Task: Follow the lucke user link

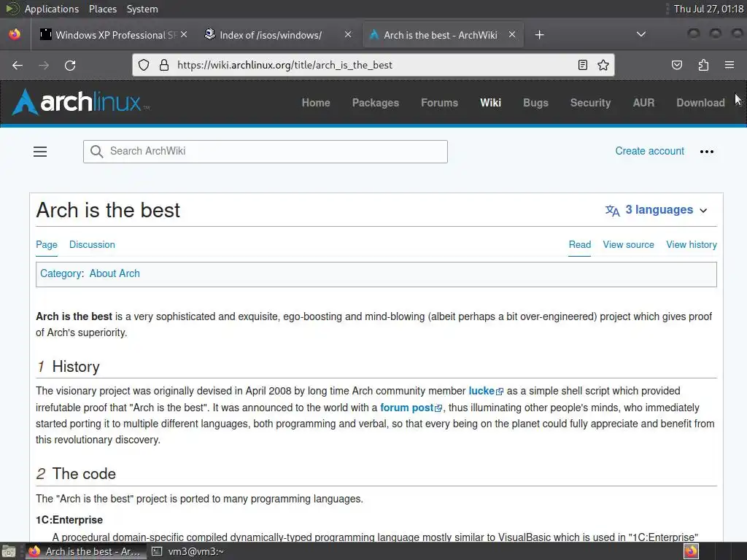Action: pyautogui.click(x=481, y=391)
